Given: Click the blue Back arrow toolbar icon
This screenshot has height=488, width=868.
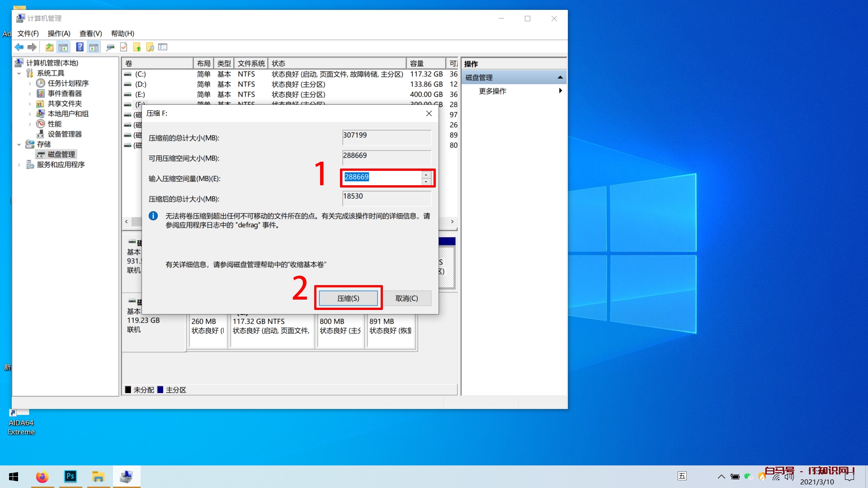Looking at the screenshot, I should point(19,47).
